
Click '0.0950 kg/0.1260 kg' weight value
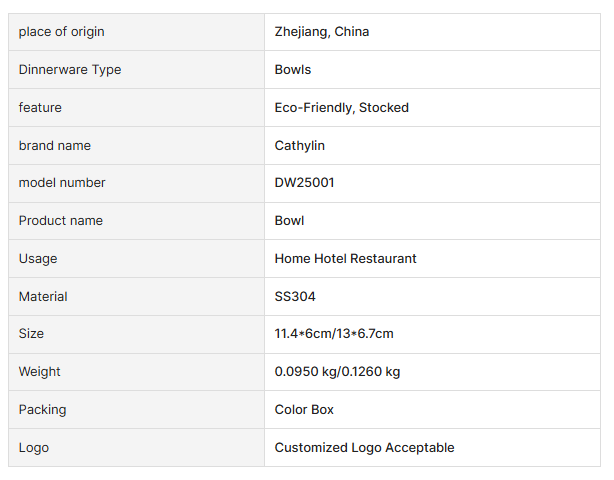click(337, 372)
